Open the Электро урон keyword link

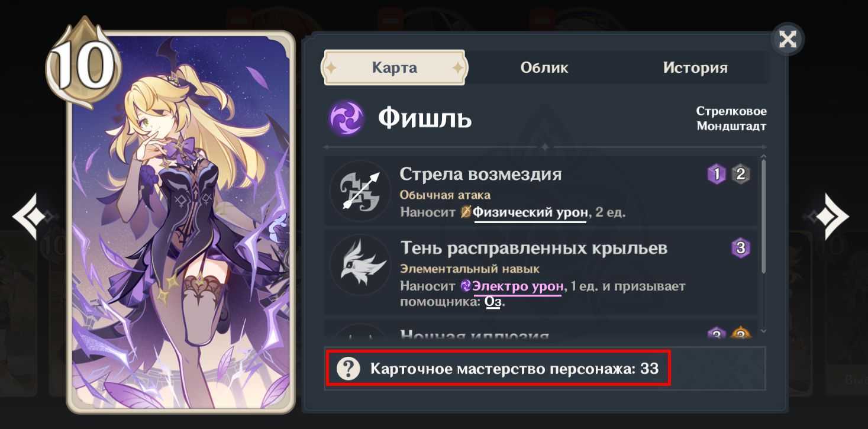(x=518, y=286)
